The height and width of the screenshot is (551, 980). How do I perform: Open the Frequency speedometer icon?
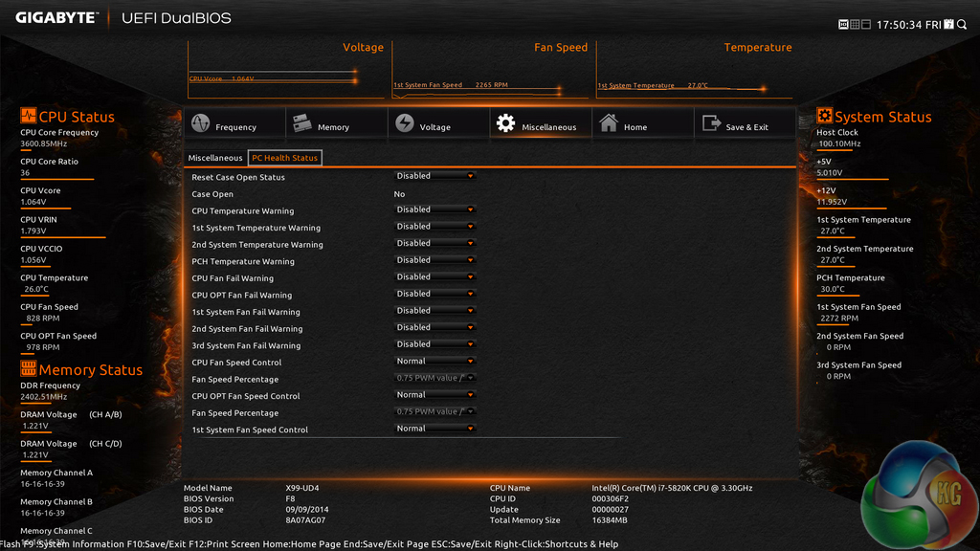(x=201, y=123)
